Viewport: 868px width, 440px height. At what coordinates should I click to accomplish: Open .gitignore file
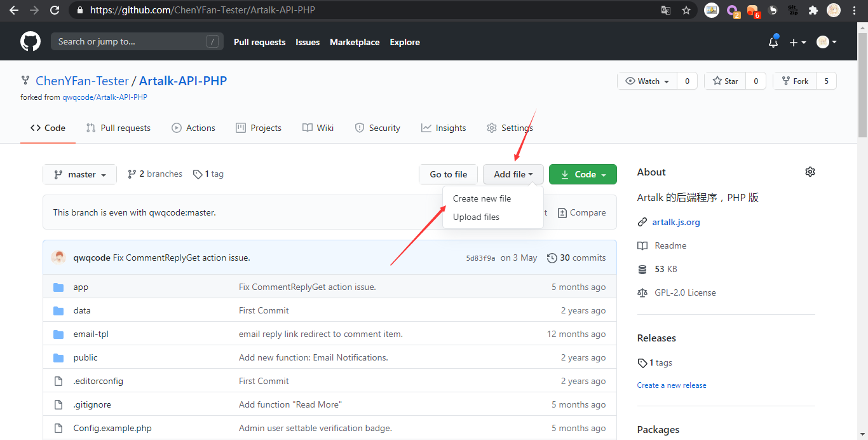click(x=92, y=404)
